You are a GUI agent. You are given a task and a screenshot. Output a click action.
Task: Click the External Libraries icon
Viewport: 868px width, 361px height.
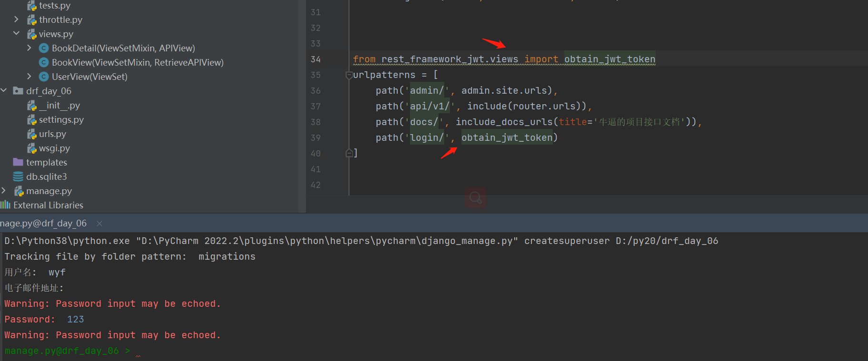coord(5,205)
